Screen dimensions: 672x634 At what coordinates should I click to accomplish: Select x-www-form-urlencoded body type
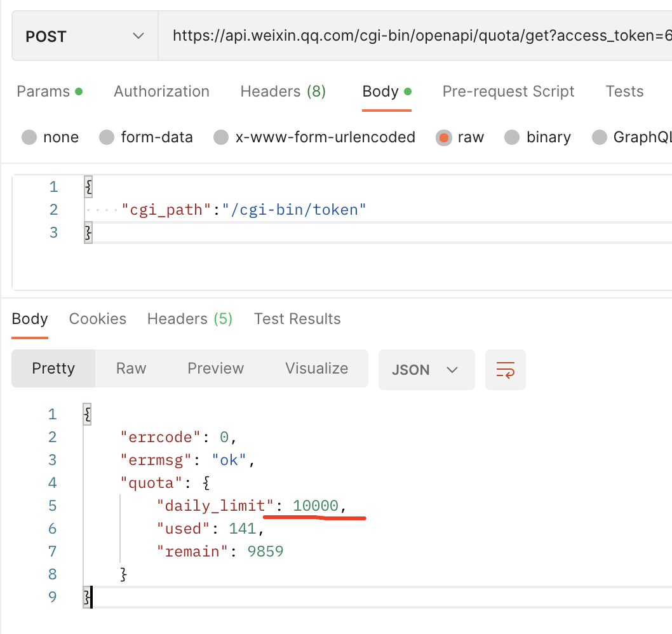[x=221, y=137]
